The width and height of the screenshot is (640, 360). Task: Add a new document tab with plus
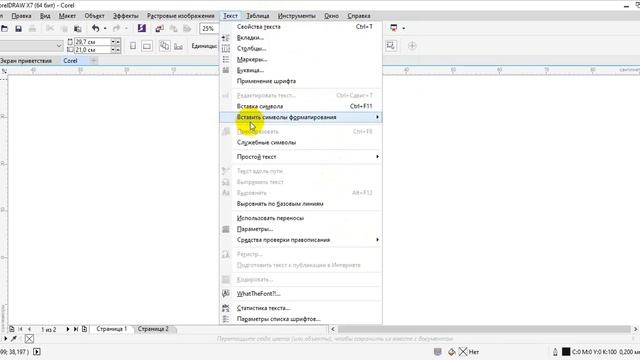coord(93,60)
